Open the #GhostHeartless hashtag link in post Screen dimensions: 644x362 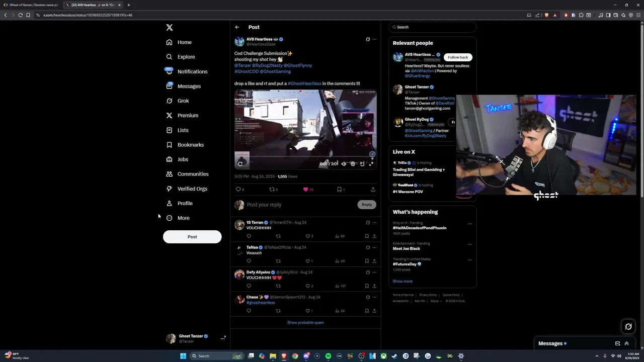pos(304,83)
